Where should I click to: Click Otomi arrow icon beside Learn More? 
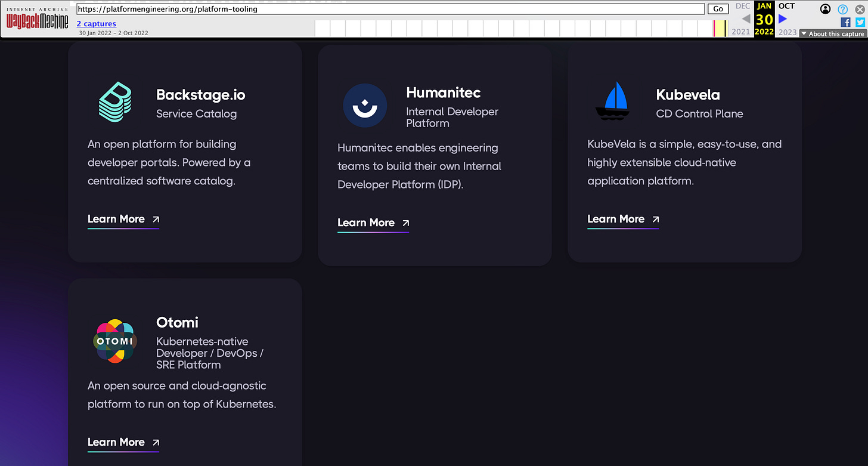(x=156, y=443)
